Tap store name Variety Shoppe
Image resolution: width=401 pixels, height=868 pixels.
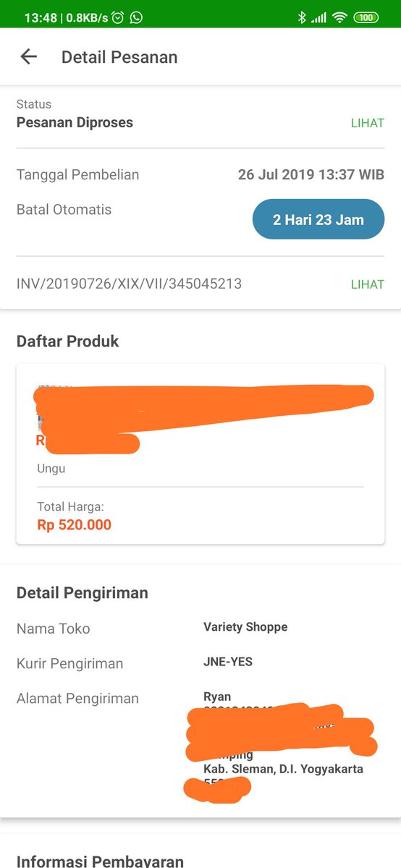tap(245, 627)
